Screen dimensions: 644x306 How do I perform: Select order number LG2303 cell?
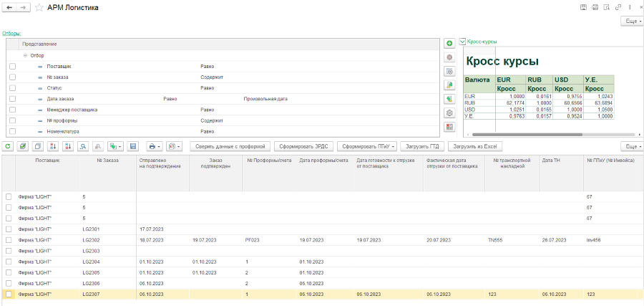click(91, 251)
